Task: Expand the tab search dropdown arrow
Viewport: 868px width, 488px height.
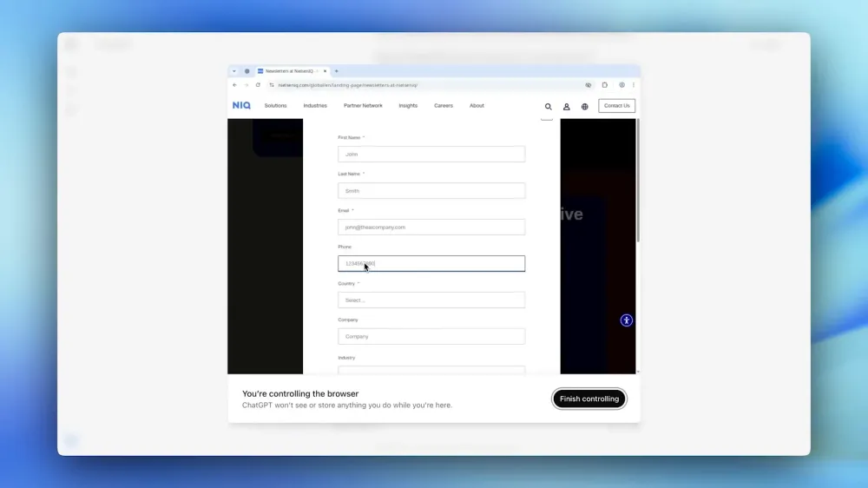Action: pyautogui.click(x=234, y=71)
